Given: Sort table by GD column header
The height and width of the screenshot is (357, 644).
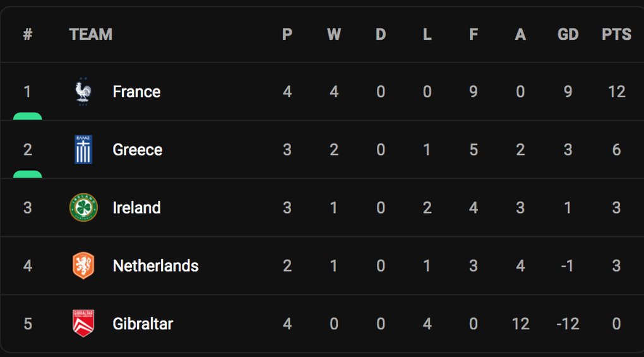Looking at the screenshot, I should [568, 34].
